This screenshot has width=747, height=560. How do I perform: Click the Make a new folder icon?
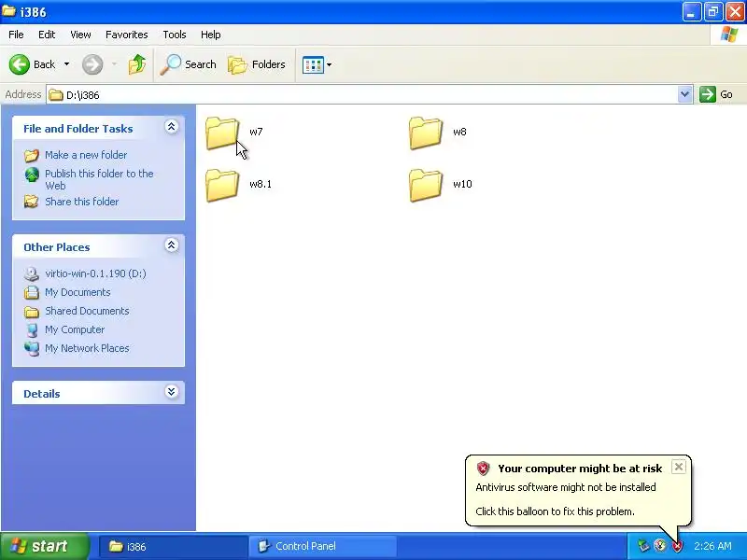(32, 155)
